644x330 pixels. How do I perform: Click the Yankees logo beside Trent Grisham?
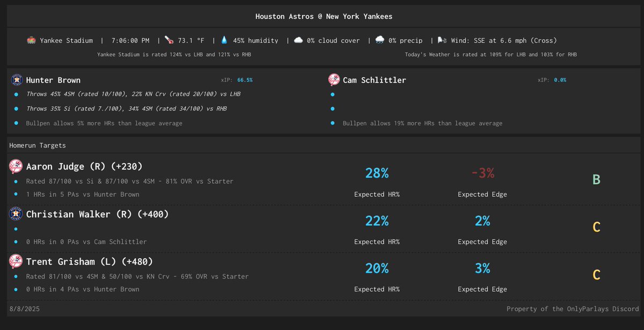click(16, 261)
